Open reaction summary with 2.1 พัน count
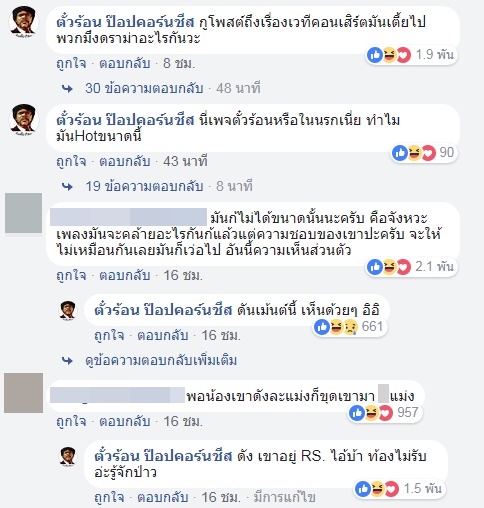This screenshot has height=508, width=484. [411, 267]
